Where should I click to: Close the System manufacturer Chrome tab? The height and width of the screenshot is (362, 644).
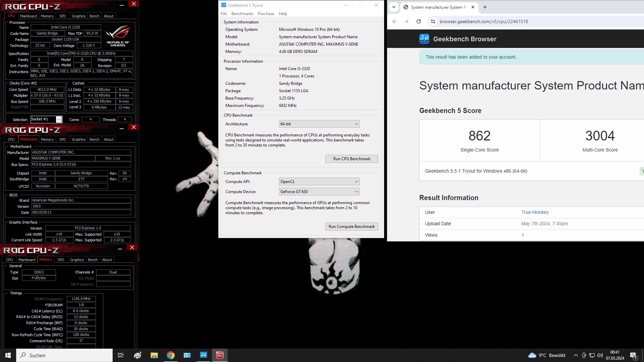click(x=473, y=7)
